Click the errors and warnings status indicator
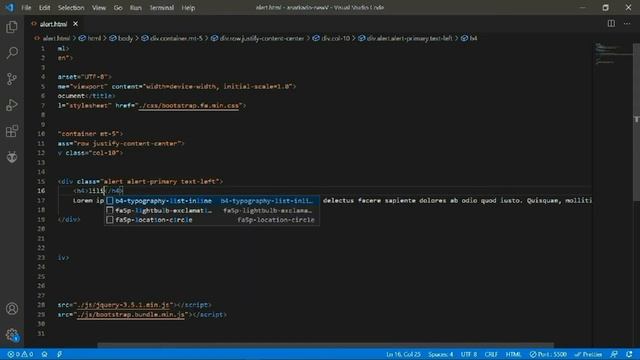640x360 pixels. 20,354
